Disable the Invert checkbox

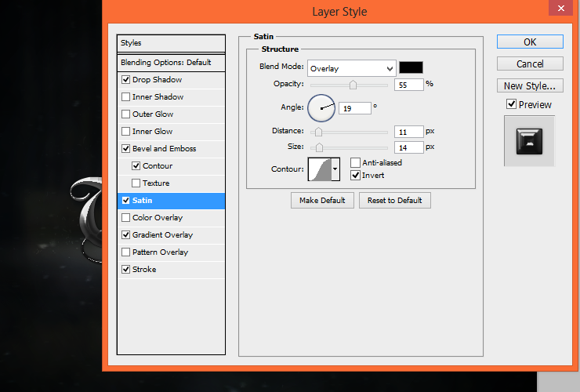point(355,175)
